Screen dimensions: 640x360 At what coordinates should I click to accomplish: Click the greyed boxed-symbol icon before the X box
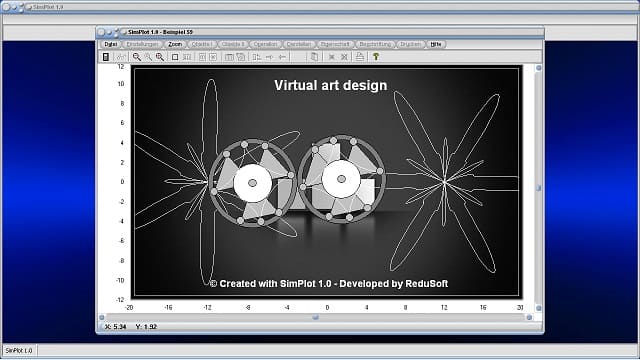(202, 57)
